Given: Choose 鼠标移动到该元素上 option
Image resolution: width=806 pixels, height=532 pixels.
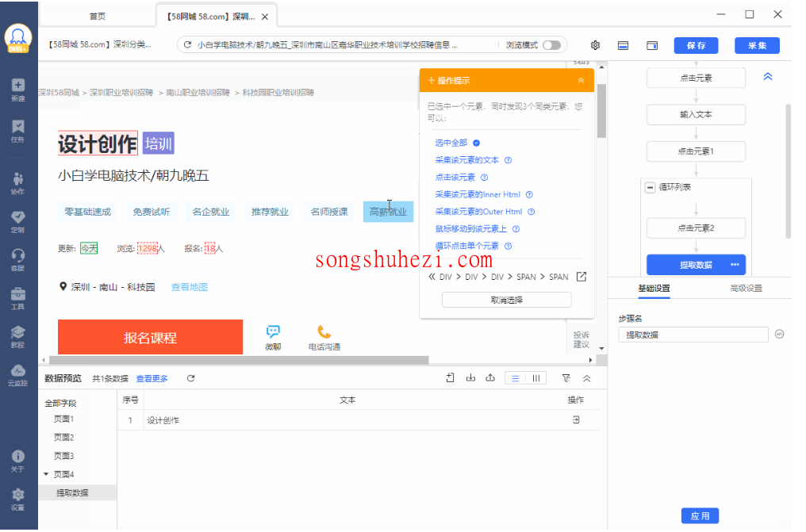Looking at the screenshot, I should point(471,229).
